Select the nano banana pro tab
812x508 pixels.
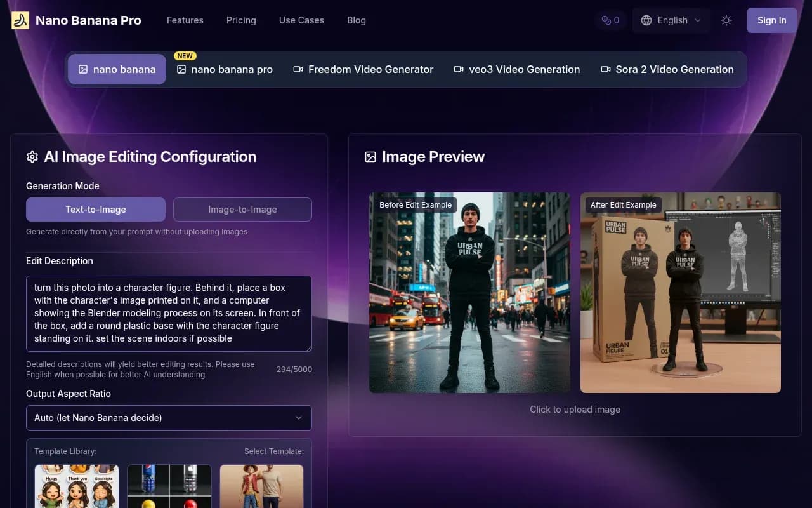(225, 69)
